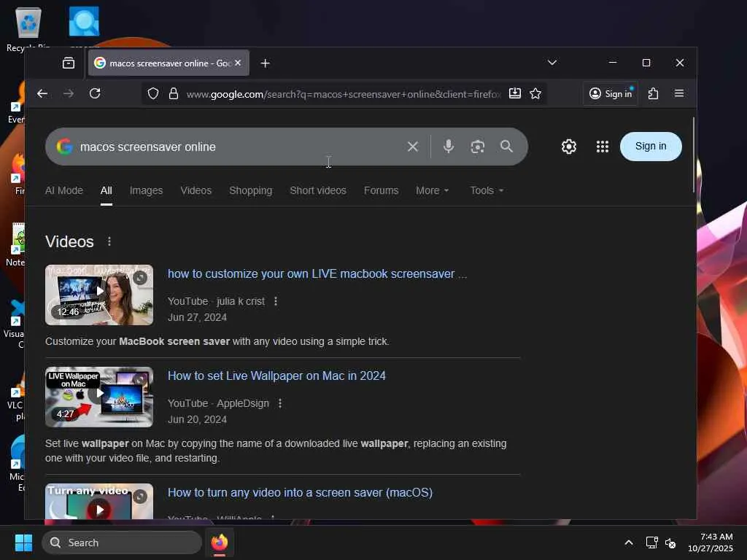The image size is (747, 560).
Task: Search by image with Google Lens
Action: point(477,147)
